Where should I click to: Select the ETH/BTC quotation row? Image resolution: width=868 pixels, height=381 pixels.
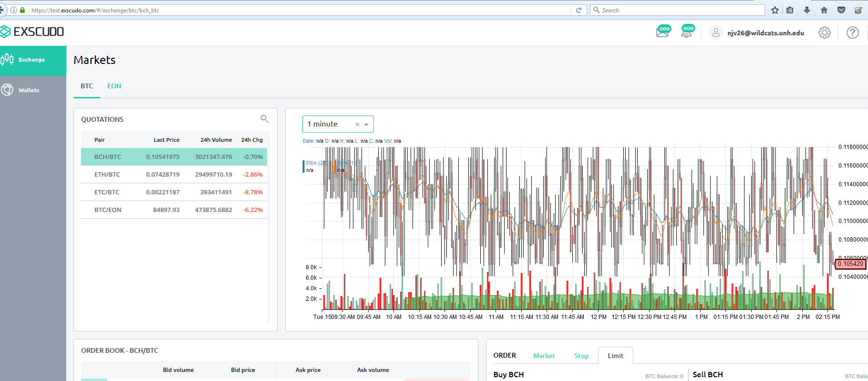click(x=174, y=174)
